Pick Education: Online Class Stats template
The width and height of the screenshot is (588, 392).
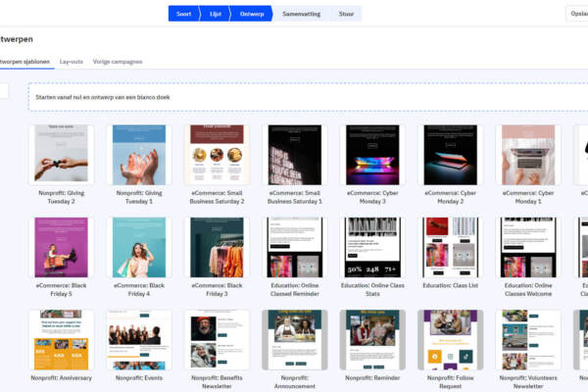(x=371, y=247)
